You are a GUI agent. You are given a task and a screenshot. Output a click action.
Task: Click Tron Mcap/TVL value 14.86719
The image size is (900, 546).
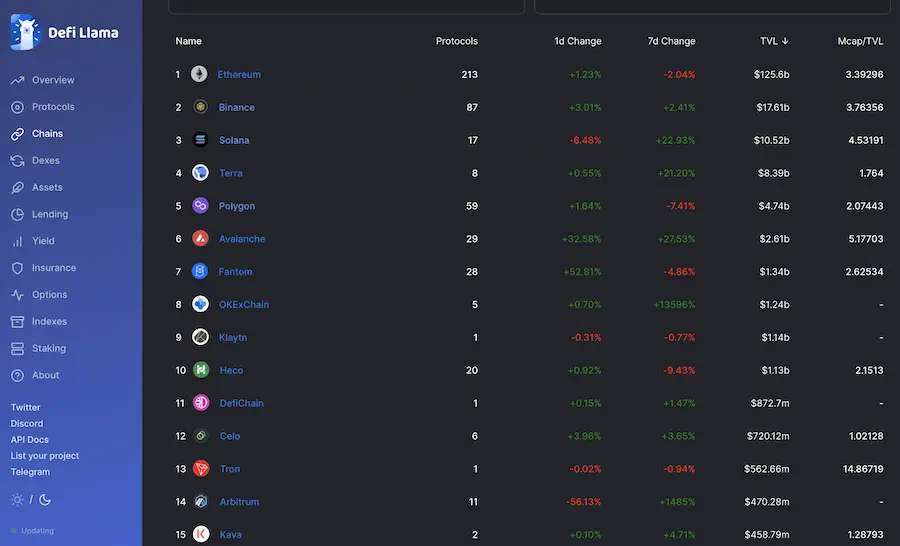863,469
